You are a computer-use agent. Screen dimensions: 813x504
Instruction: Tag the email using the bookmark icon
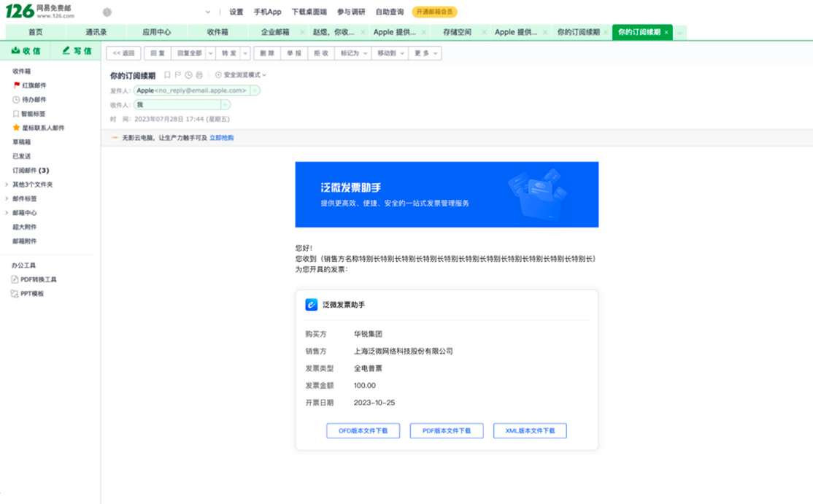click(x=166, y=74)
